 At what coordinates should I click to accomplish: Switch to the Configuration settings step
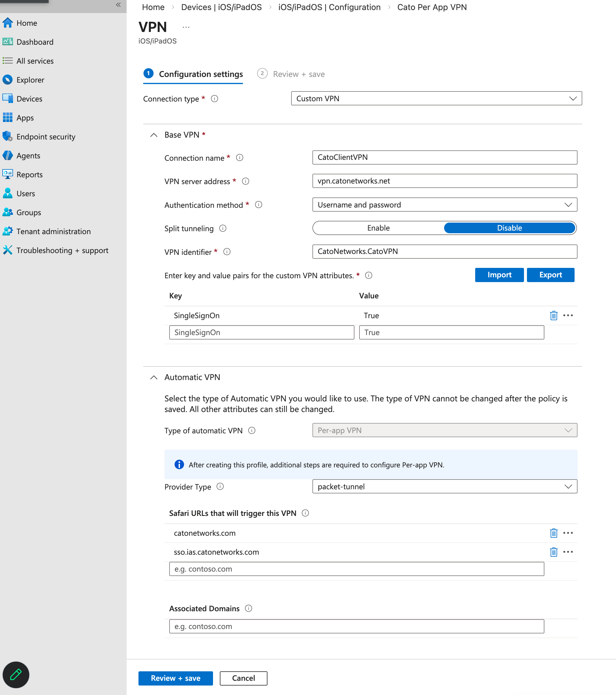[193, 74]
